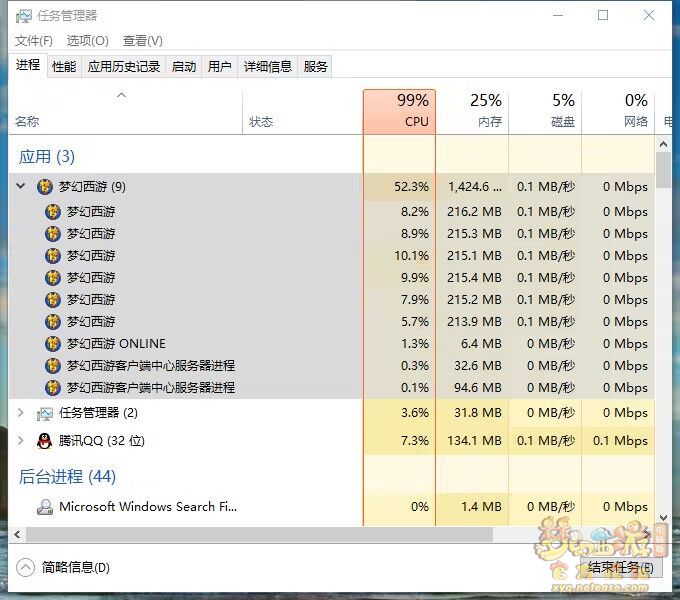Click the vertical scrollbar thumb
The width and height of the screenshot is (680, 600).
tap(663, 170)
